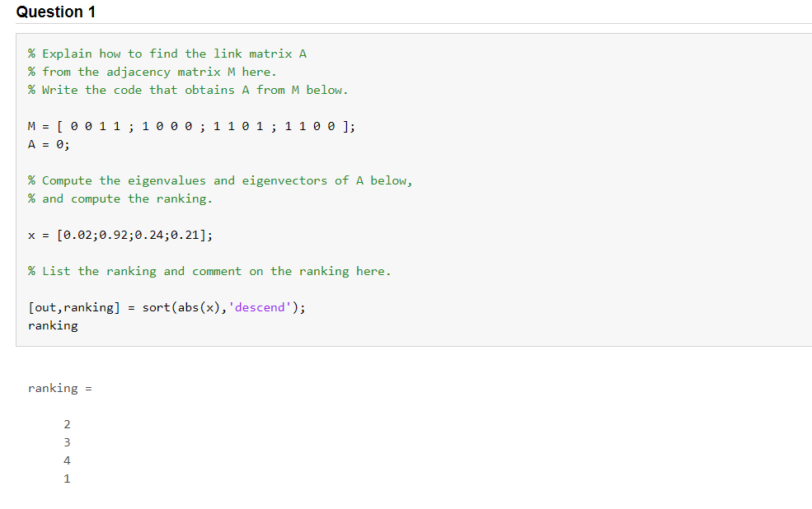
Task: Click the 'descend' string literal
Action: pos(260,307)
